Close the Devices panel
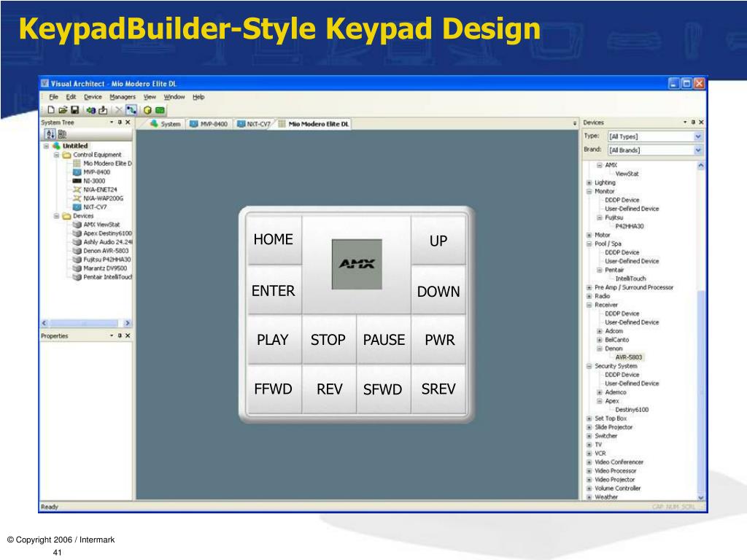 click(x=701, y=122)
